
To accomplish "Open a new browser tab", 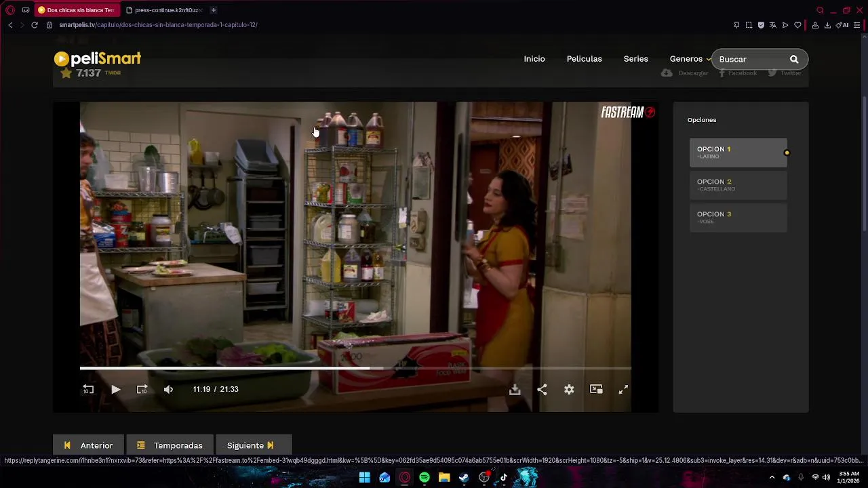I will (x=213, y=10).
